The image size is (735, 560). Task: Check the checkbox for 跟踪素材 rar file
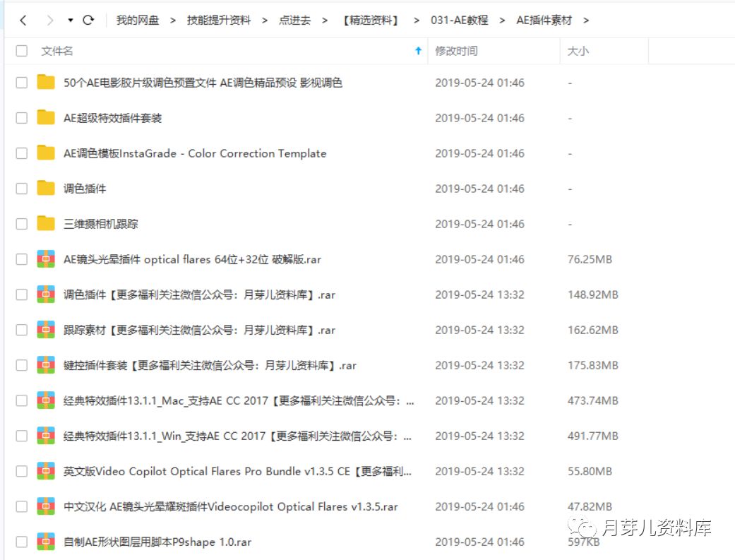coord(20,330)
